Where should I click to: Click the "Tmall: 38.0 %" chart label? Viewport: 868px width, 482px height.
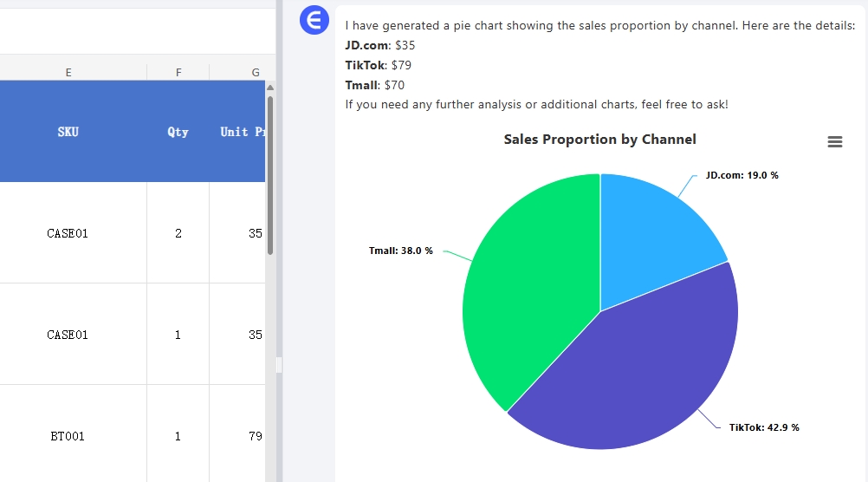pos(400,251)
